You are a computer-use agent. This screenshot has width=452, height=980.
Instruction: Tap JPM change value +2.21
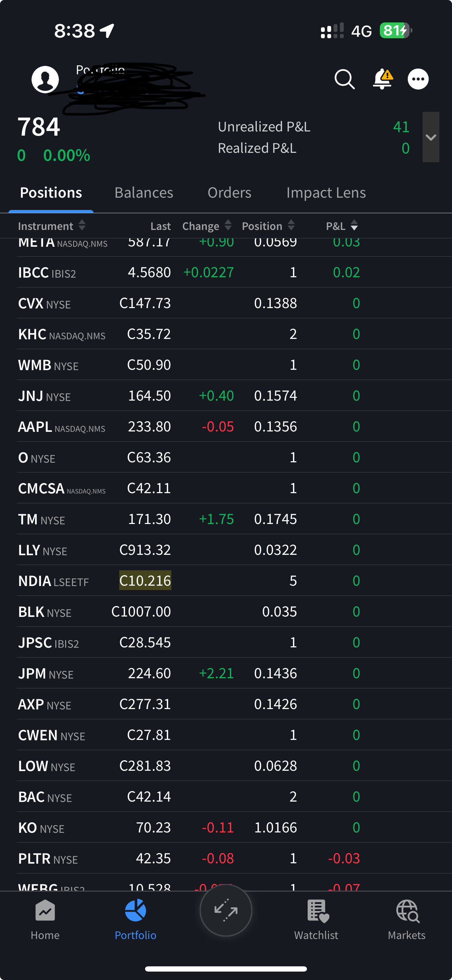click(216, 673)
